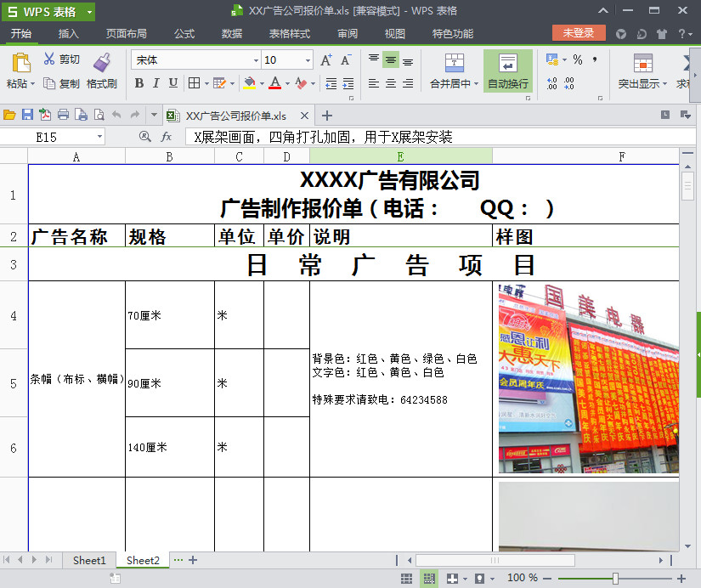The height and width of the screenshot is (588, 701).
Task: Toggle underline formatting with the U icon
Action: (x=171, y=82)
